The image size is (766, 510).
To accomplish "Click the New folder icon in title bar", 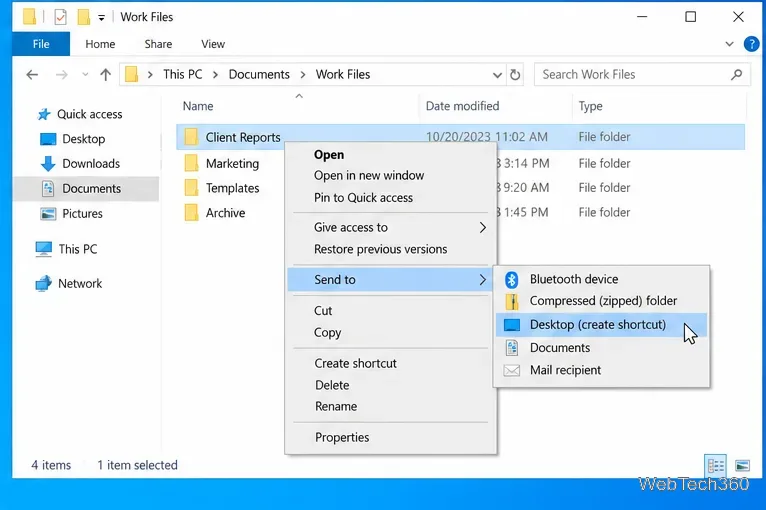I will click(84, 17).
